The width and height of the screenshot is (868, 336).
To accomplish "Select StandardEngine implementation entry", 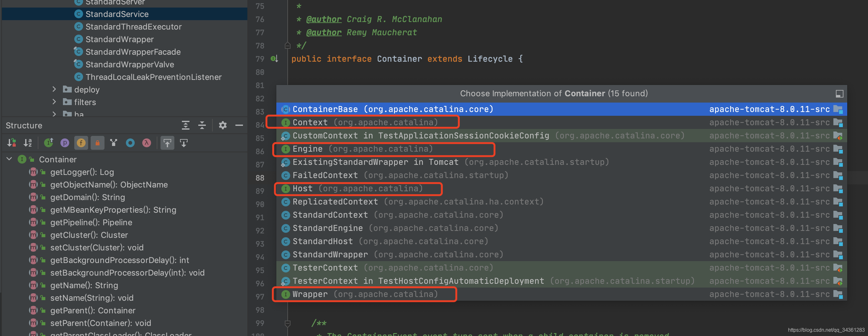I will [x=561, y=228].
